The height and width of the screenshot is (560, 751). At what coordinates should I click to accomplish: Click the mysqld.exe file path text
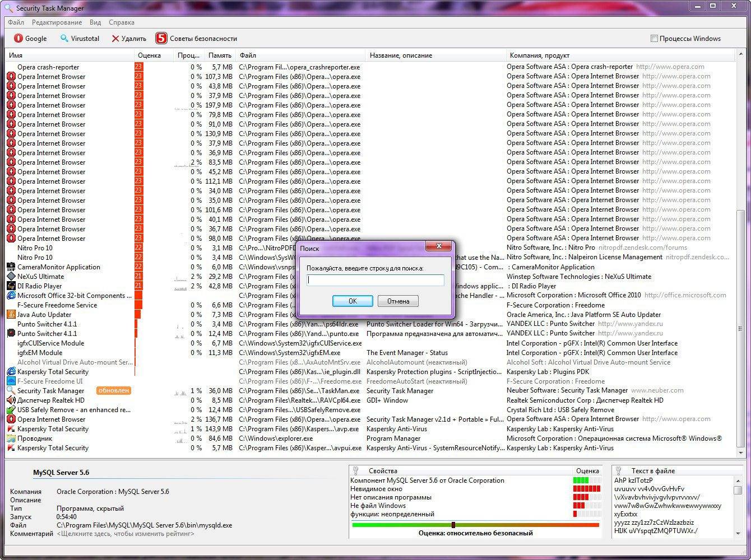pyautogui.click(x=144, y=525)
